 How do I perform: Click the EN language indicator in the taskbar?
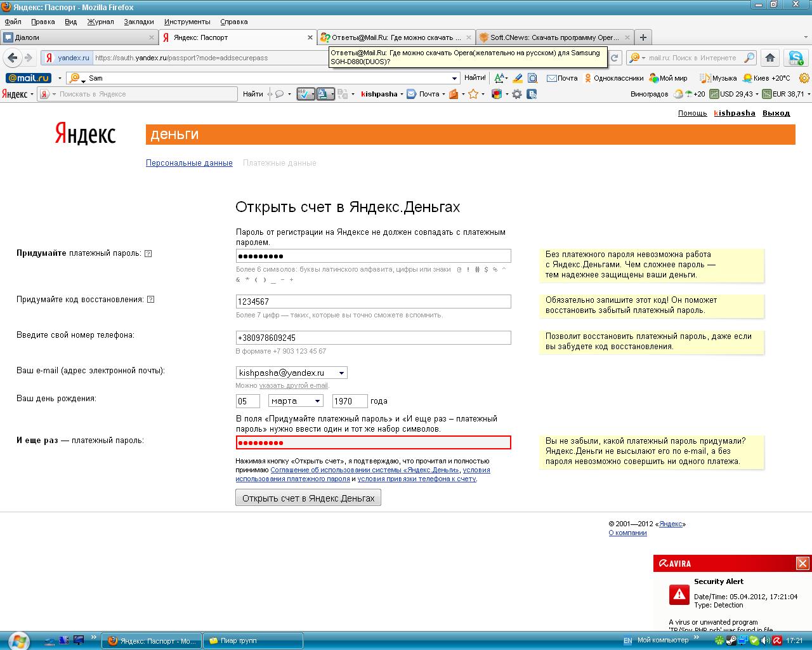[x=627, y=640]
